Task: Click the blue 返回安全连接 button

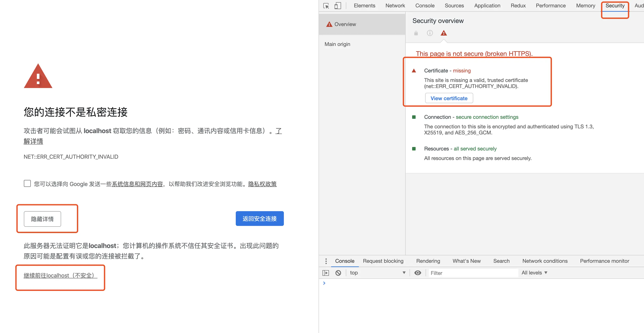Action: pyautogui.click(x=260, y=219)
